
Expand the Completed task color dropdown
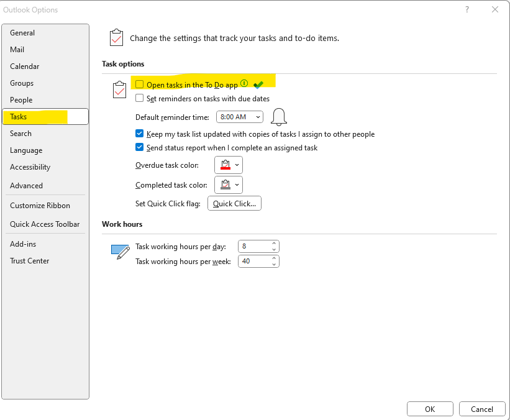tap(229, 185)
